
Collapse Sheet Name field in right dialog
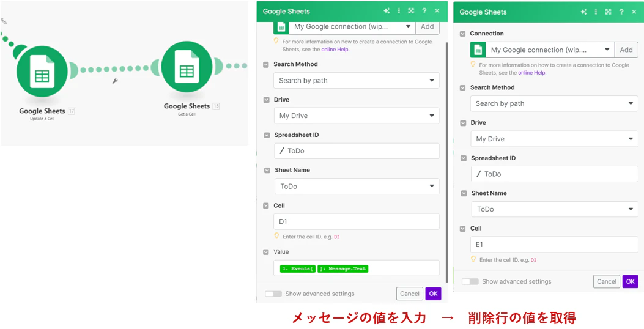(464, 193)
